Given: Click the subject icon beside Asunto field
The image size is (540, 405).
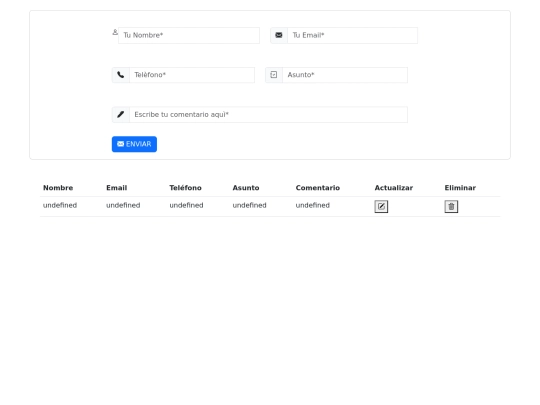Looking at the screenshot, I should (x=274, y=75).
